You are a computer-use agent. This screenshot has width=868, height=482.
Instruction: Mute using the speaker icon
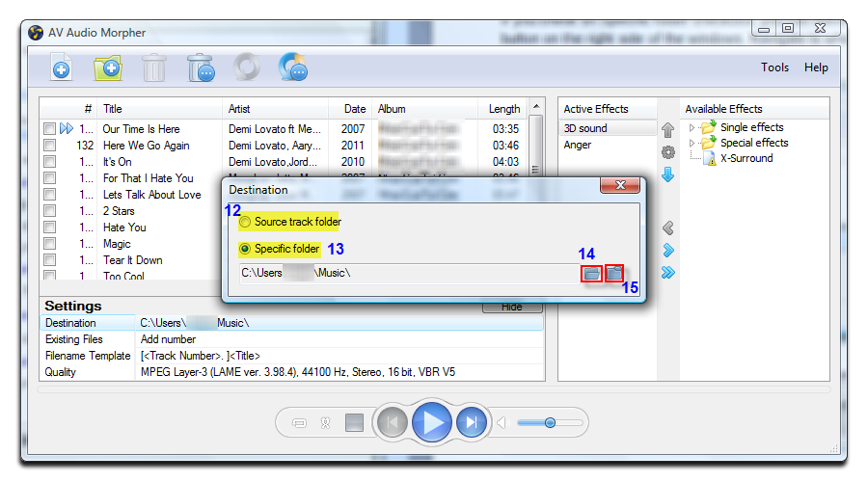[502, 423]
